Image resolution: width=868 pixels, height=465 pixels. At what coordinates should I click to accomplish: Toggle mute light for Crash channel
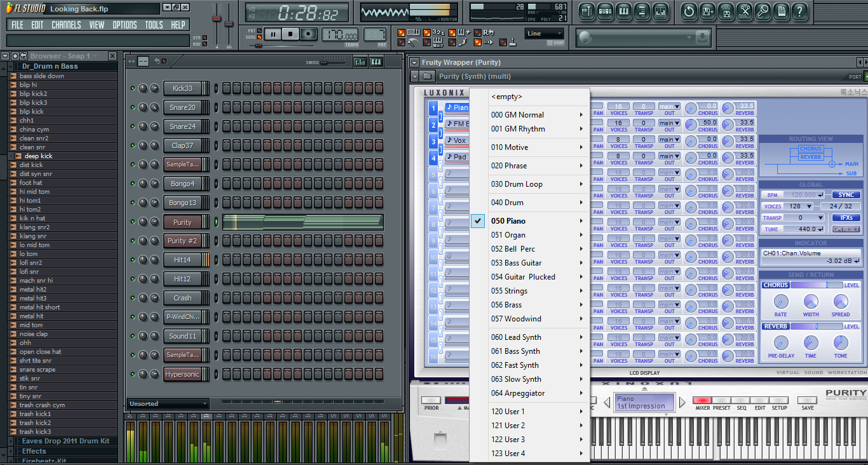coord(133,298)
